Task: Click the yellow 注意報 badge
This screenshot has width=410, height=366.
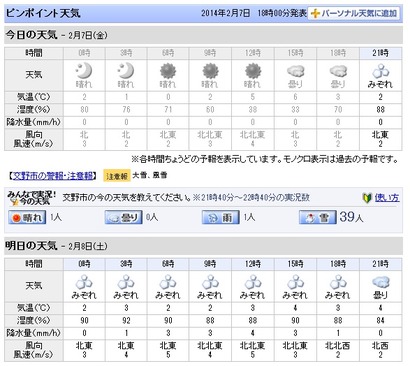Action: 117,176
